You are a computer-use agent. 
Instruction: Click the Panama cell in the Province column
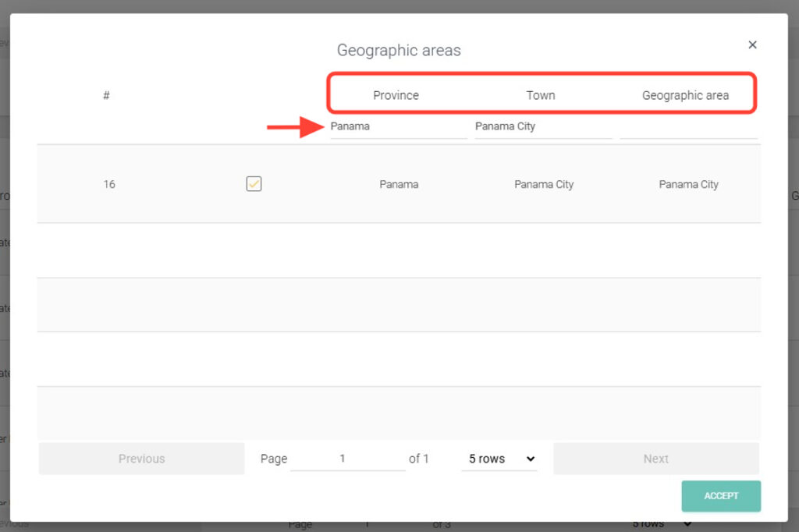(399, 185)
